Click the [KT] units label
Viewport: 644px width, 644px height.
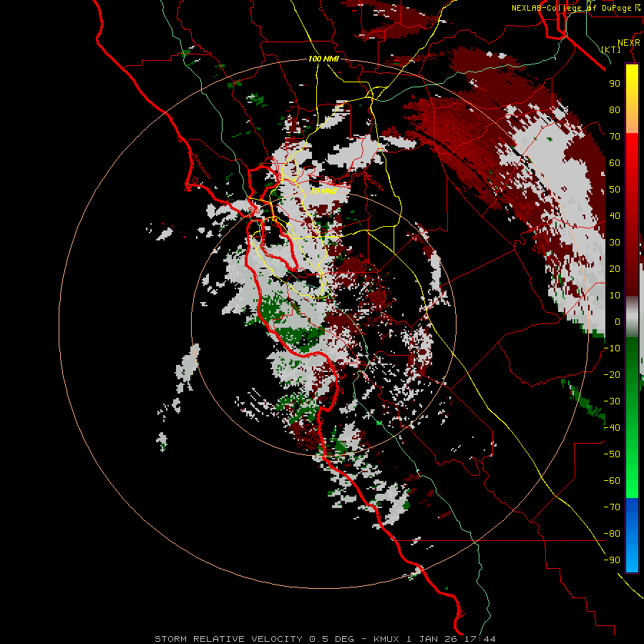pos(611,49)
